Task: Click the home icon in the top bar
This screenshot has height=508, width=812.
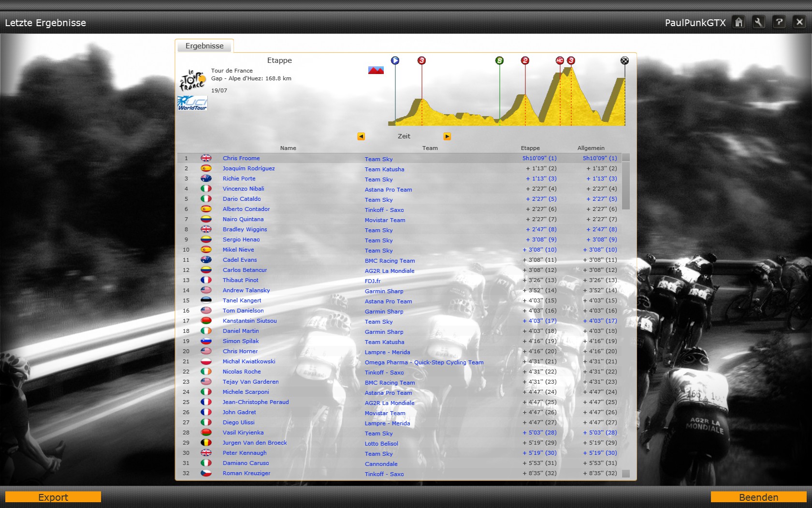Action: coord(739,22)
